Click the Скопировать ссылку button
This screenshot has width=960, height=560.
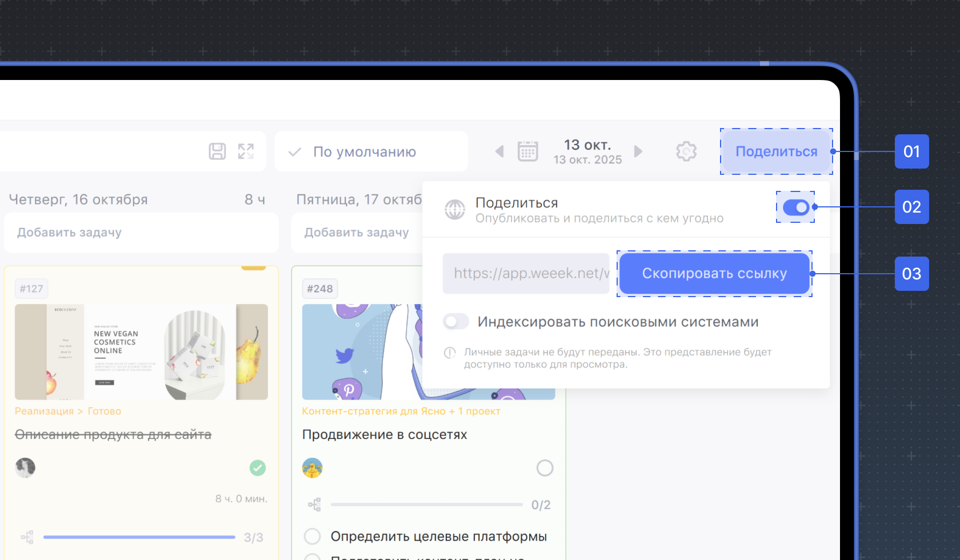(714, 274)
